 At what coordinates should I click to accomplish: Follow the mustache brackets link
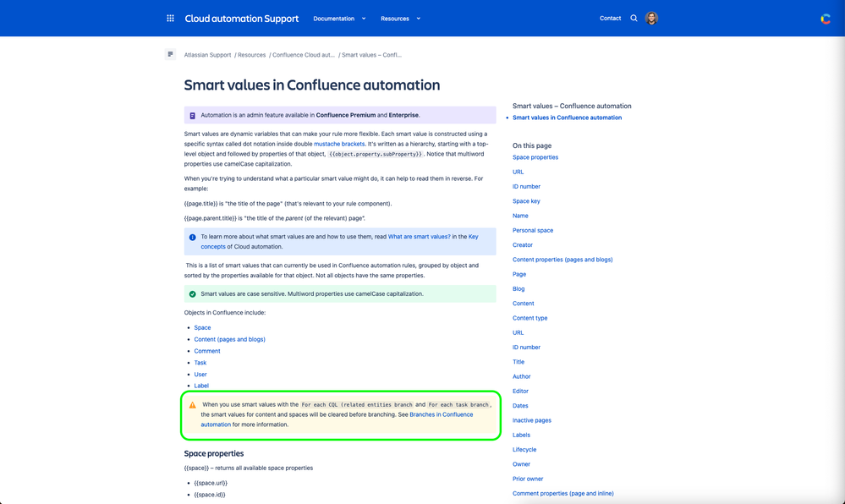click(339, 144)
